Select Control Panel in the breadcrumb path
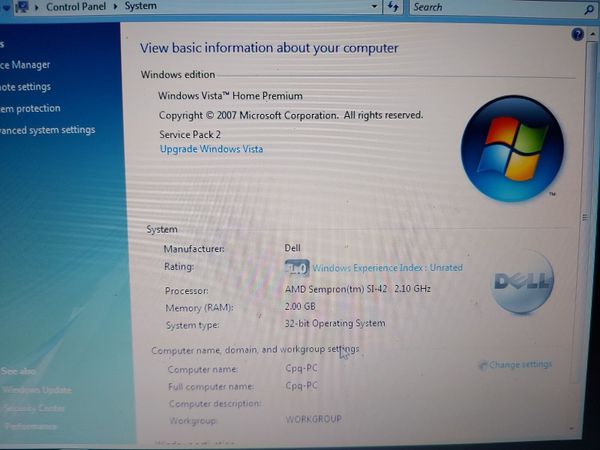This screenshot has width=600, height=450. pyautogui.click(x=78, y=7)
